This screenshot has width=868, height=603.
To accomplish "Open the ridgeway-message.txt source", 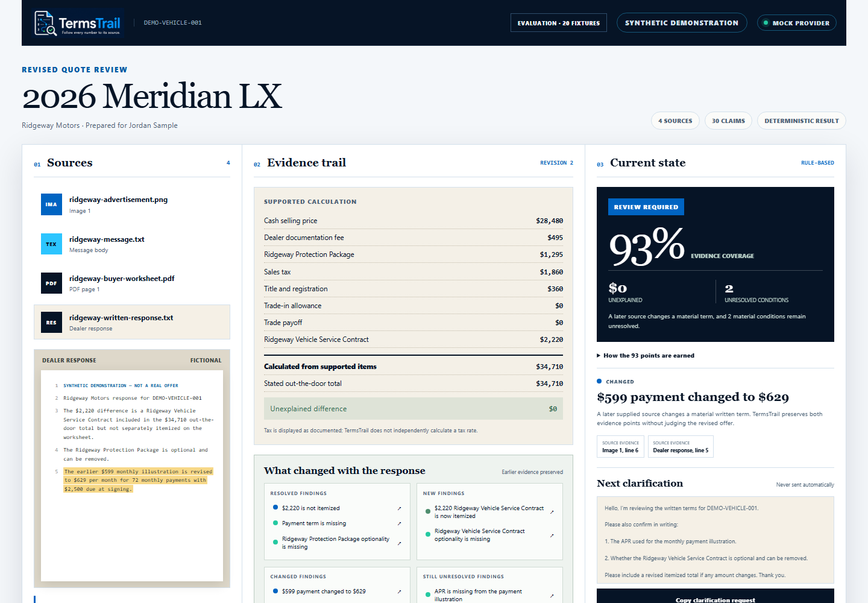I will pyautogui.click(x=132, y=244).
